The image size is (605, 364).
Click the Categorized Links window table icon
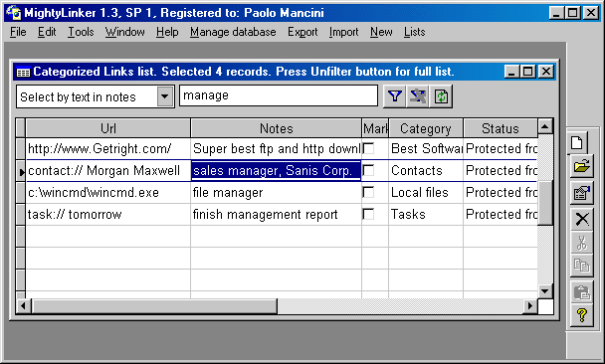click(x=23, y=73)
